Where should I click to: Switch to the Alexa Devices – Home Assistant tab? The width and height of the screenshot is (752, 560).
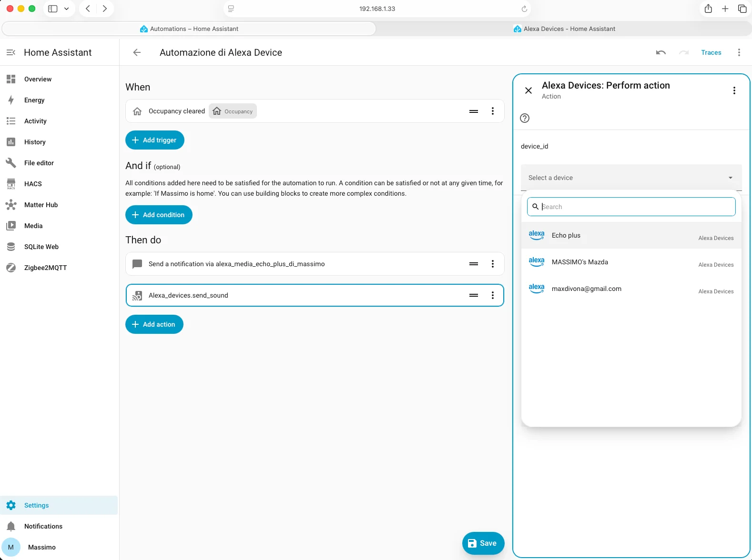click(x=564, y=29)
